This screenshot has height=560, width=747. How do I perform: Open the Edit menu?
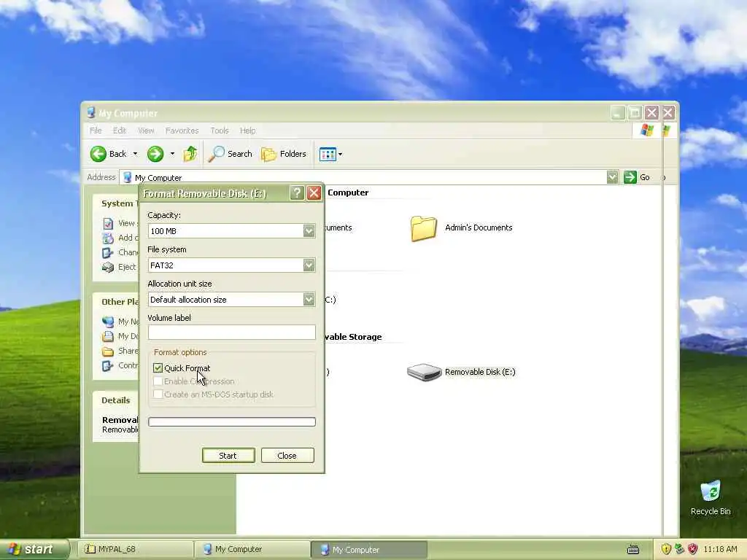coord(119,131)
